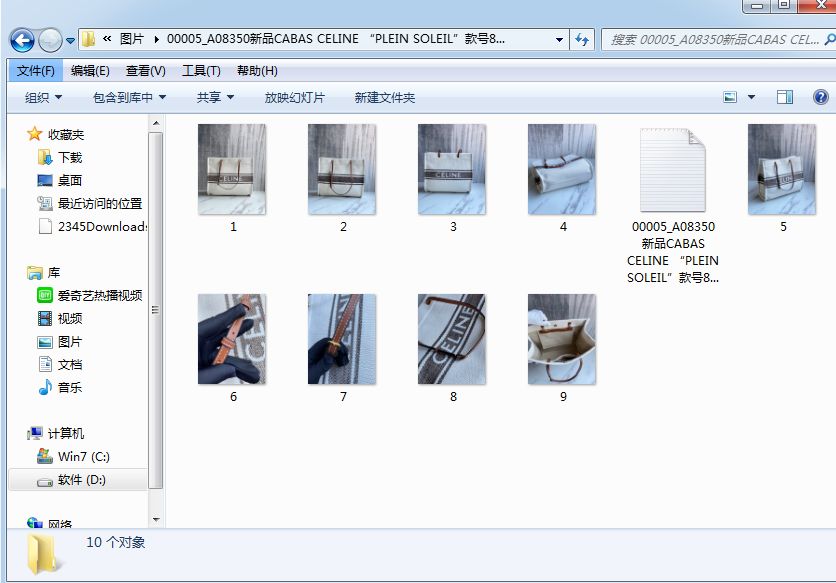Open the 软件 (D:) drive
836x583 pixels.
tap(82, 480)
